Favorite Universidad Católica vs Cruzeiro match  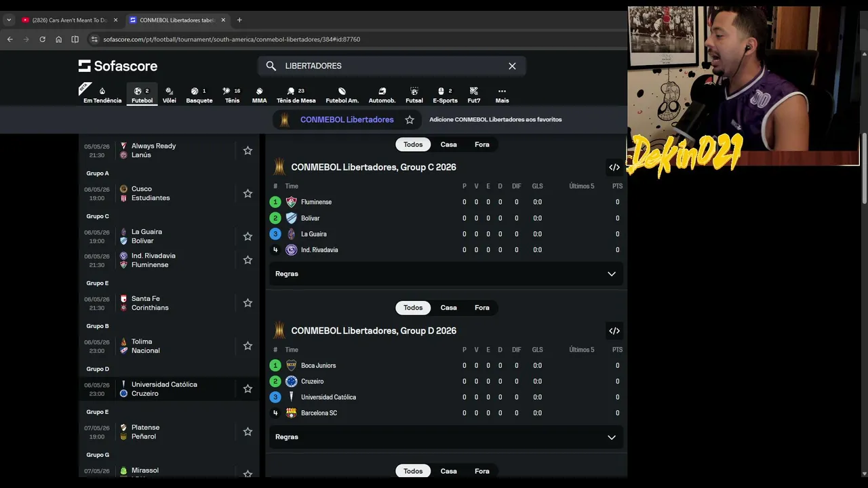click(x=248, y=388)
